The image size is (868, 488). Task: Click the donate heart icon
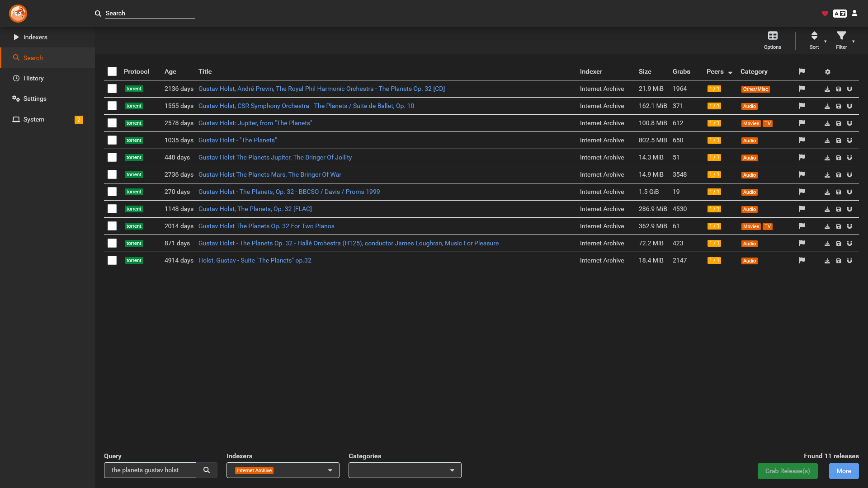(825, 14)
